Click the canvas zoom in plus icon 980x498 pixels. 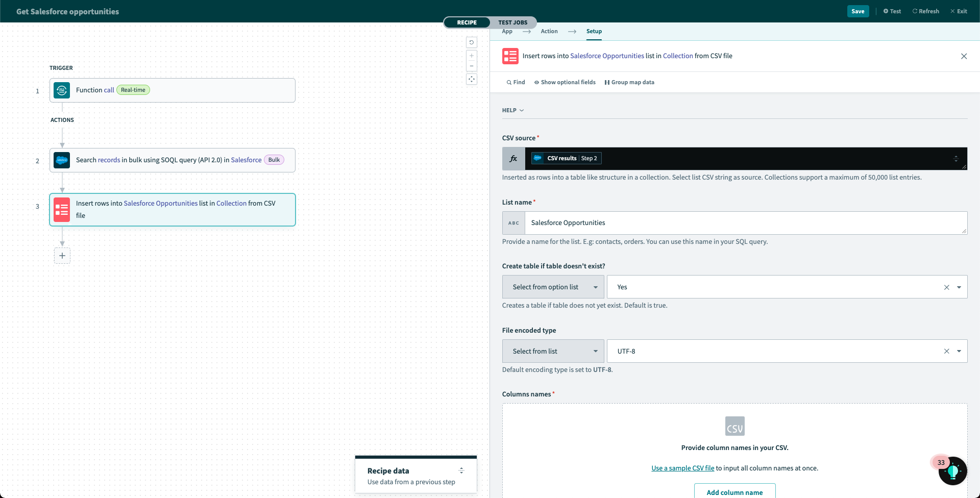point(472,56)
